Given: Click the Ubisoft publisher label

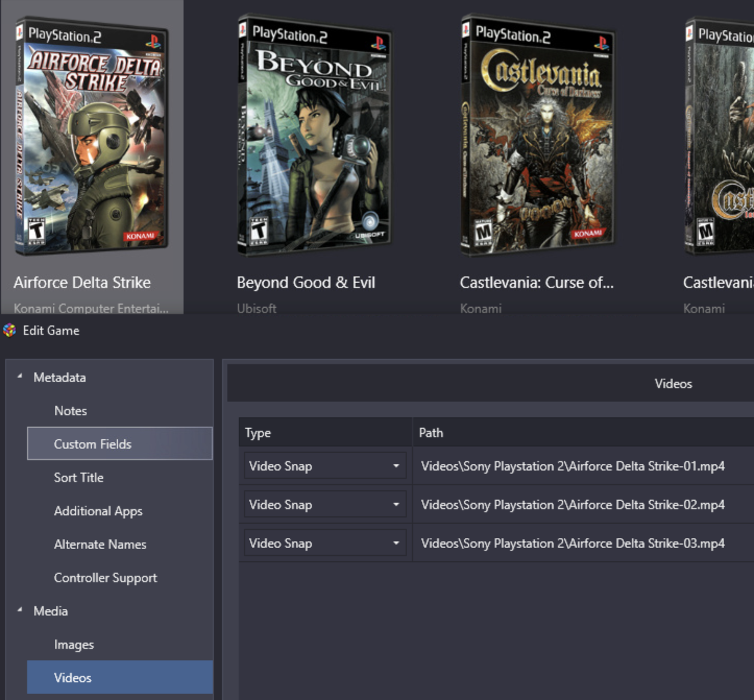Looking at the screenshot, I should point(257,308).
